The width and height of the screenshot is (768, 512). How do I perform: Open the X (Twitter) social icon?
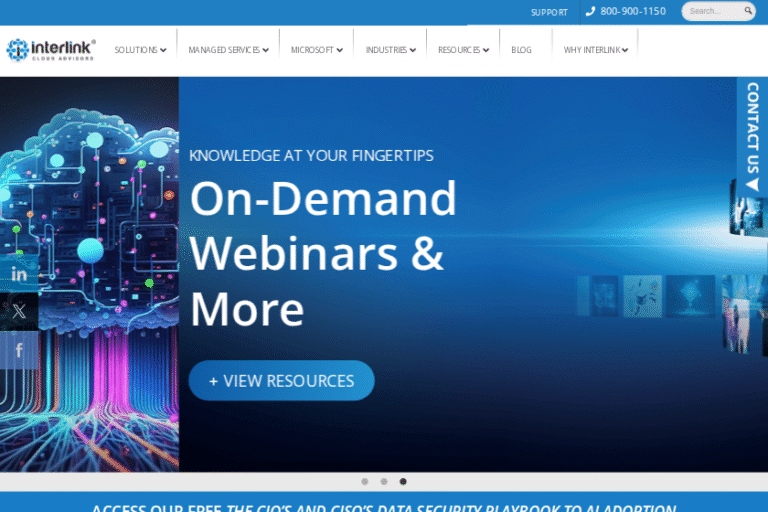[19, 311]
